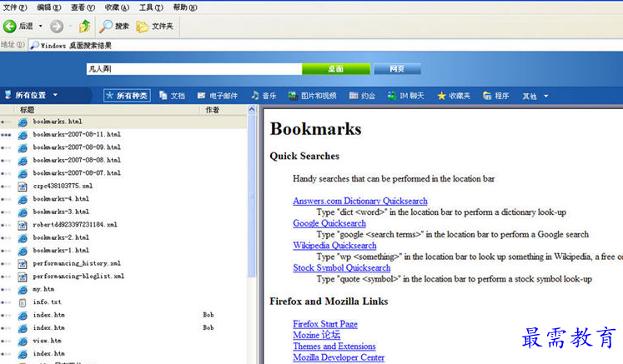Click the my.htm file icon
The image size is (623, 364).
(x=23, y=290)
